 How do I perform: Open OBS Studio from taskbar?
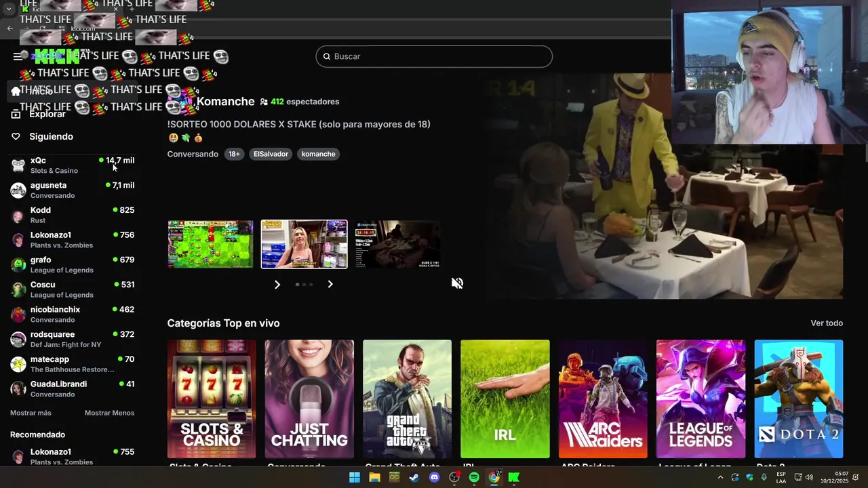454,477
